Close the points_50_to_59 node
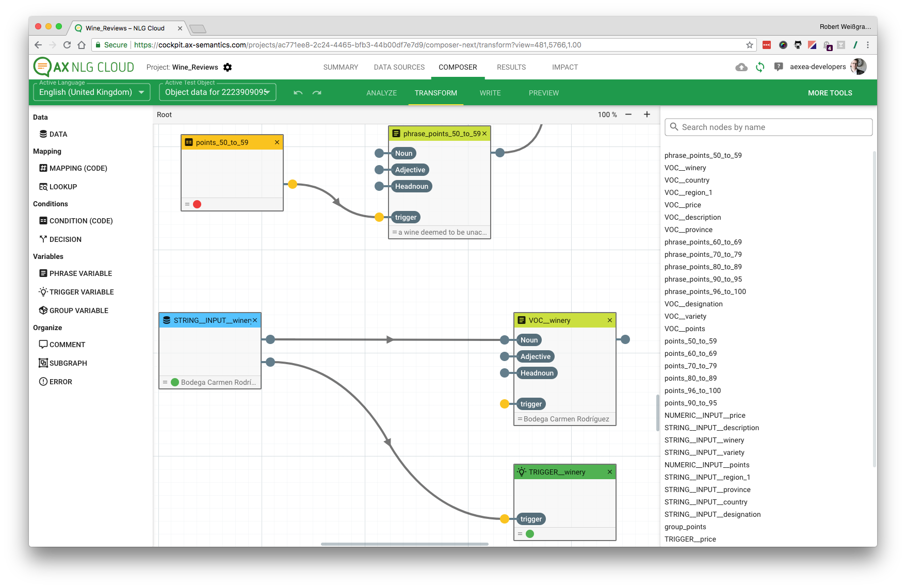The width and height of the screenshot is (906, 588). (277, 142)
